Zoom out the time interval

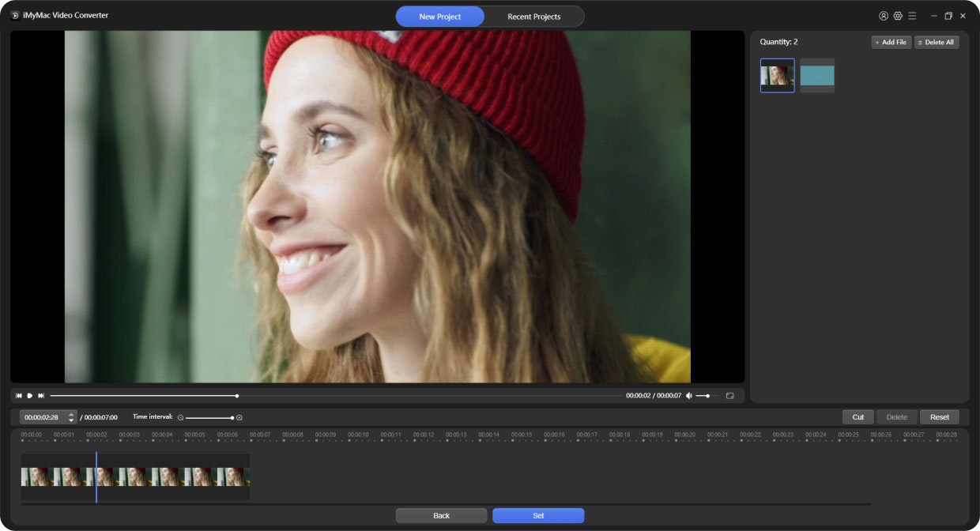coord(180,417)
